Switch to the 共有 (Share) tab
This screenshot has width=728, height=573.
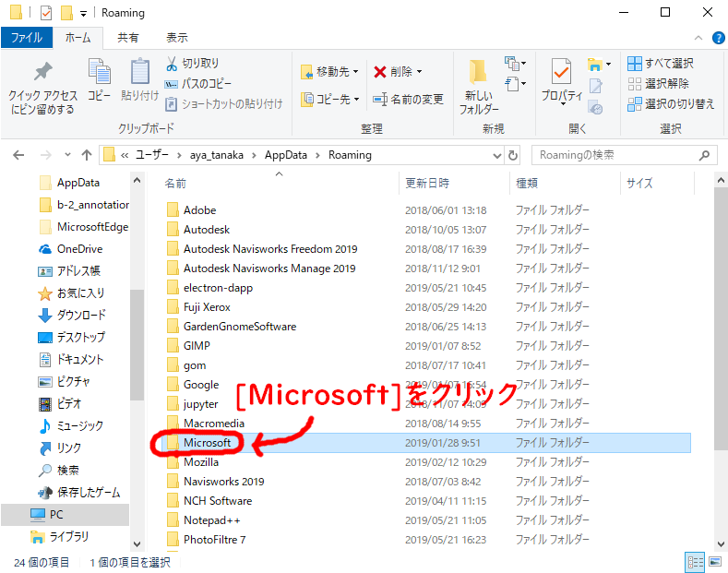127,38
